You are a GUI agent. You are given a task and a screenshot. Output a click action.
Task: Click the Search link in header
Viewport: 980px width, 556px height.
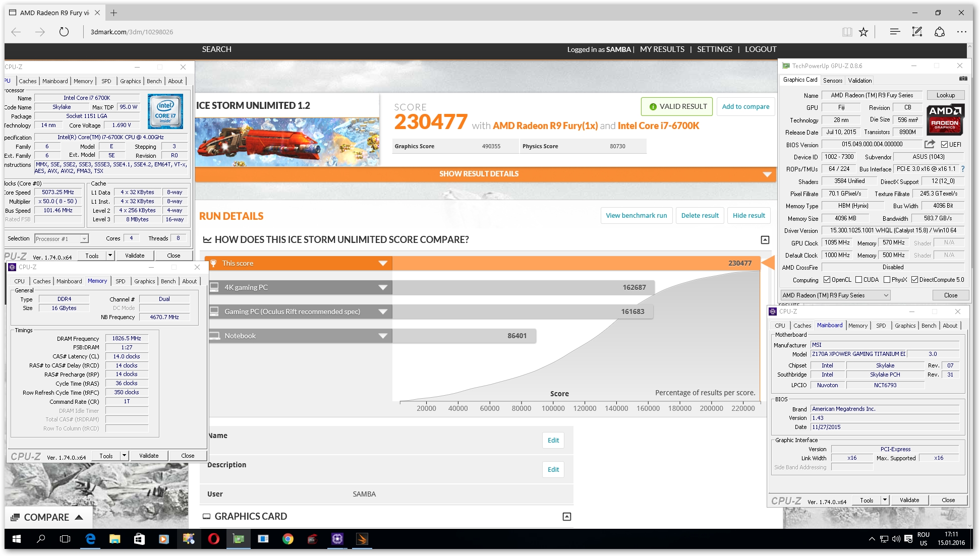(x=217, y=49)
